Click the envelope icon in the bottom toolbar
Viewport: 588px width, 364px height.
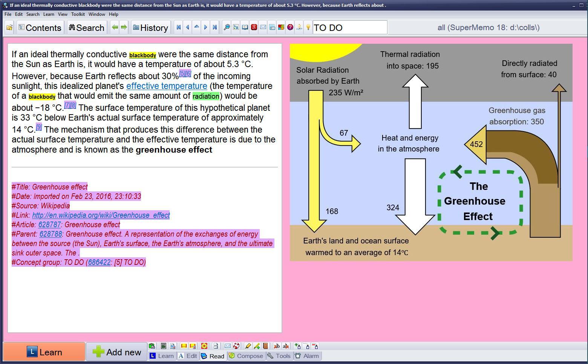coord(227,346)
